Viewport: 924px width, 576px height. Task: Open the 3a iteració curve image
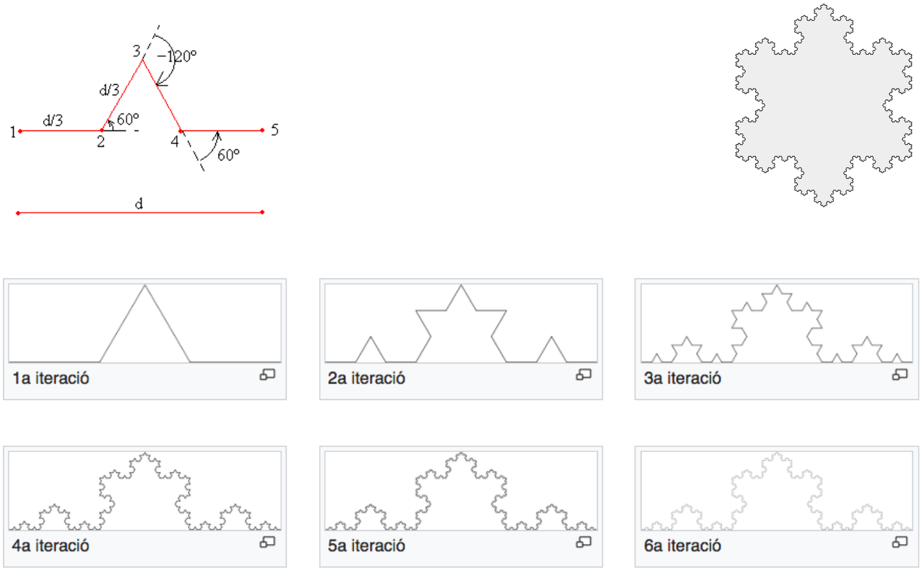(x=777, y=323)
